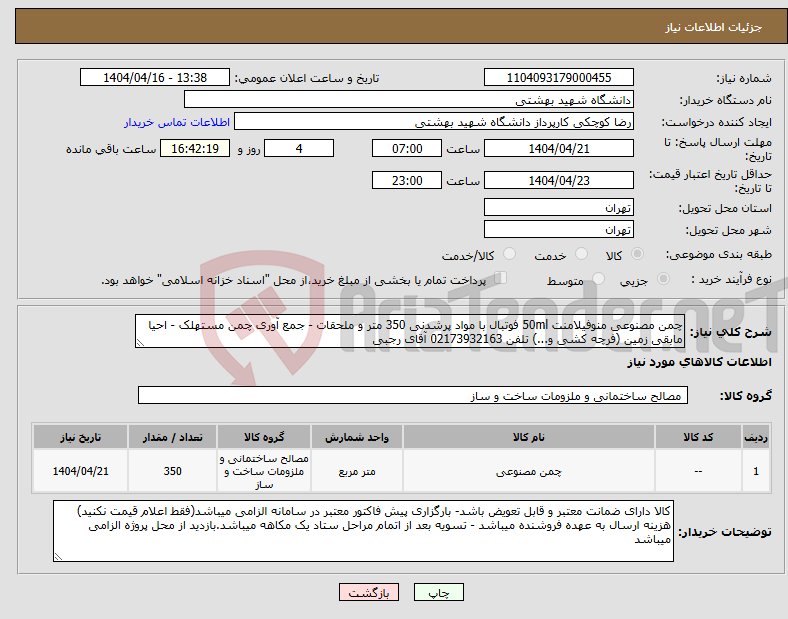Click the دانشگاه شهید بهشتی buyer name field
This screenshot has height=619, width=788.
[x=409, y=99]
